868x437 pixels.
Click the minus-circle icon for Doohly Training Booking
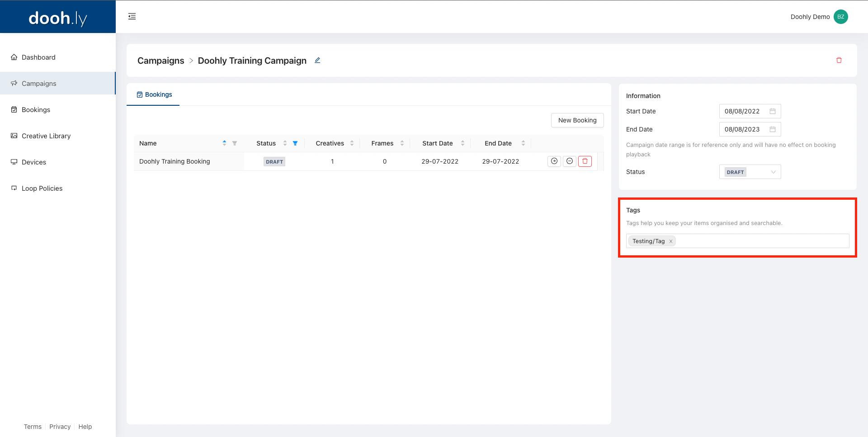click(570, 161)
